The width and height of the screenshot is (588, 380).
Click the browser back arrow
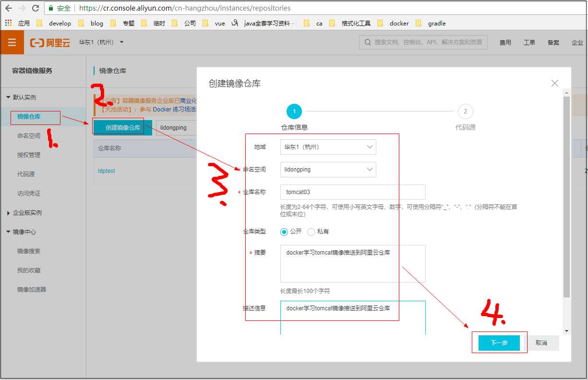coord(8,8)
